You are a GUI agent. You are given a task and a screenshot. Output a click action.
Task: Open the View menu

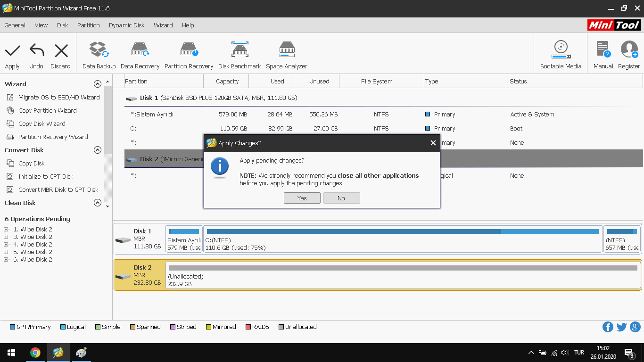[x=41, y=25]
